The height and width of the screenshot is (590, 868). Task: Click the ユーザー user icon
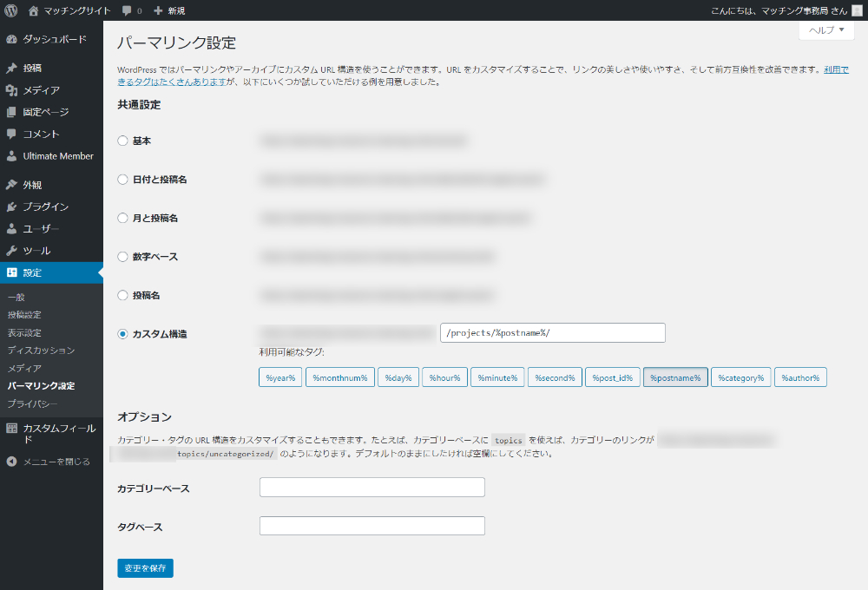(x=11, y=228)
